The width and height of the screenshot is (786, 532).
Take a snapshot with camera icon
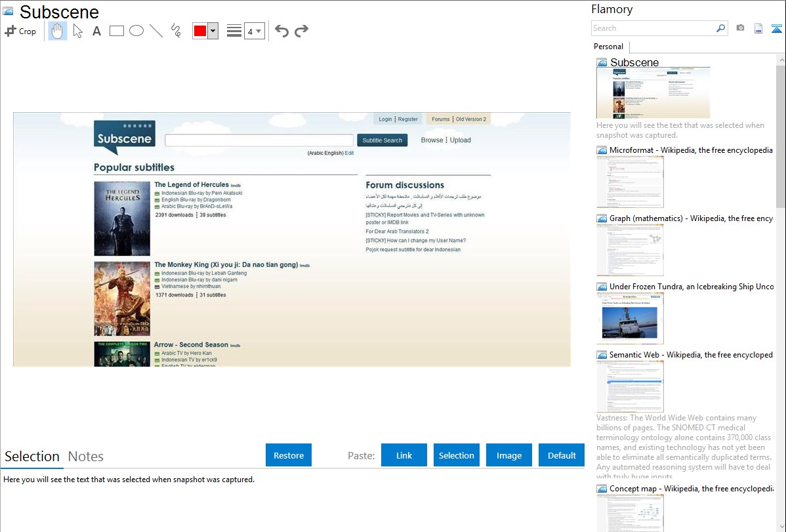coord(740,28)
